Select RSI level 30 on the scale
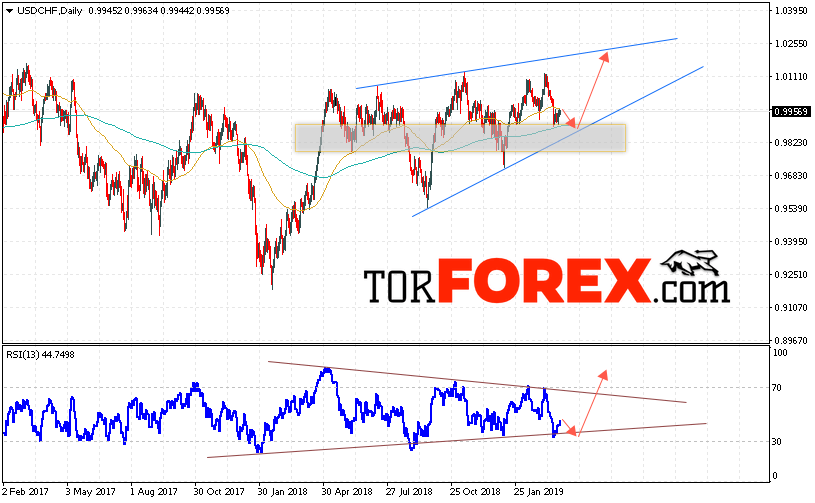The height and width of the screenshot is (503, 815). [777, 442]
